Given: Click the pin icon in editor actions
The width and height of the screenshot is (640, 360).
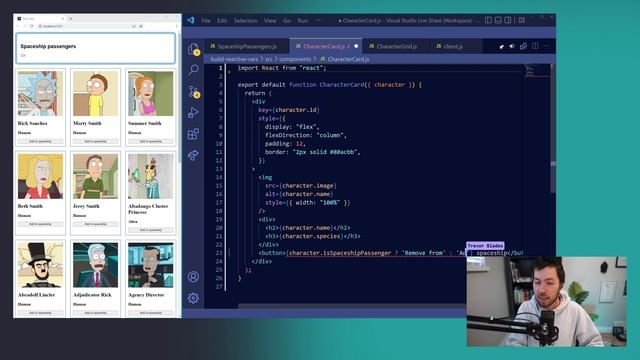Looking at the screenshot, I should pyautogui.click(x=502, y=47).
